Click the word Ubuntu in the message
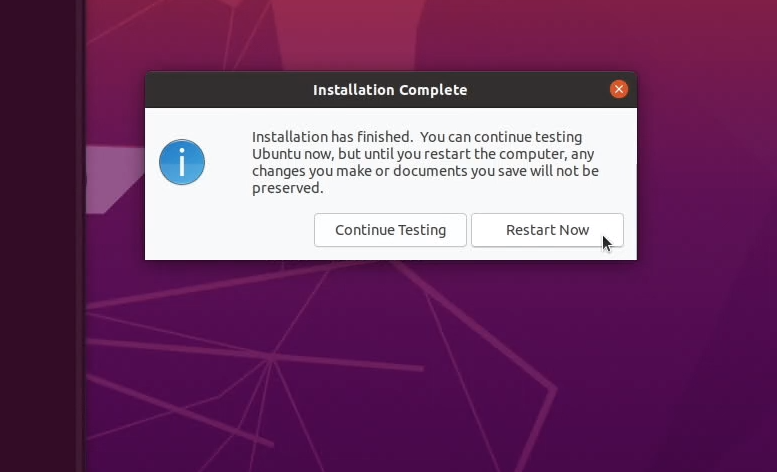The image size is (777, 472). 276,154
